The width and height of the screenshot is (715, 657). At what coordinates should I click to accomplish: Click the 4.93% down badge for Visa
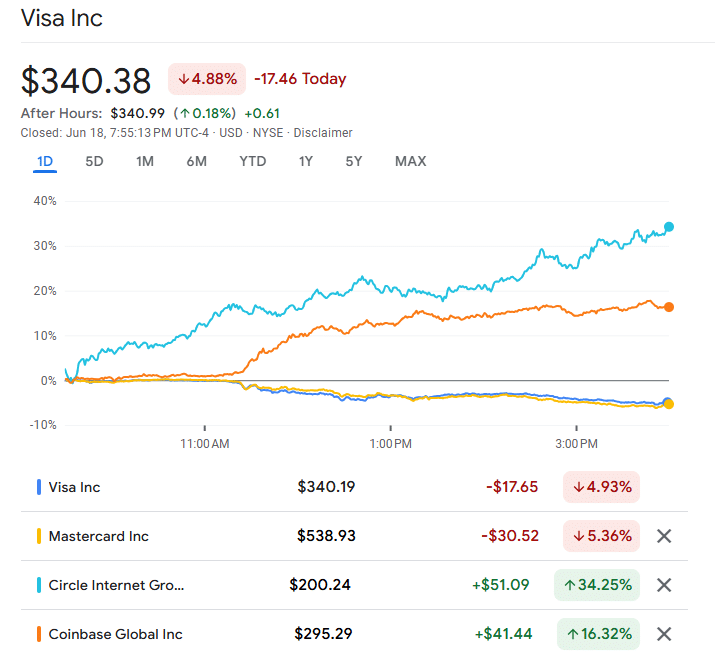pos(601,487)
